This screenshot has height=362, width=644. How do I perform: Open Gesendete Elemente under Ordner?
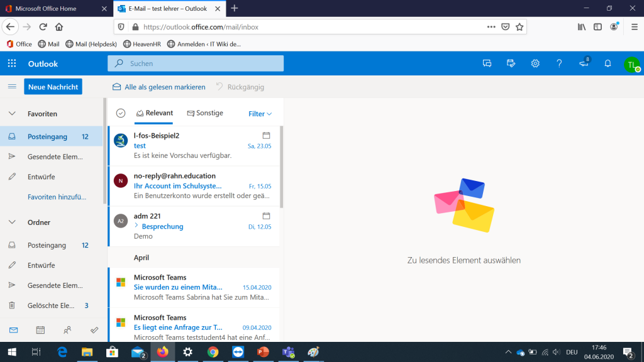click(52, 285)
